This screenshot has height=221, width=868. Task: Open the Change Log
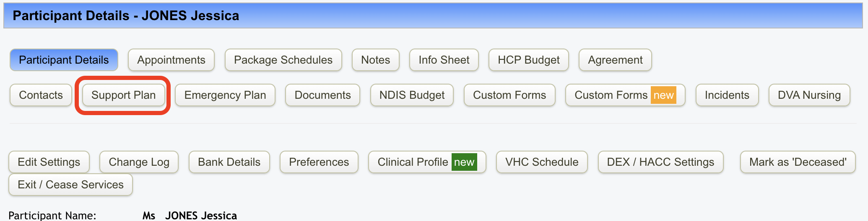click(139, 162)
